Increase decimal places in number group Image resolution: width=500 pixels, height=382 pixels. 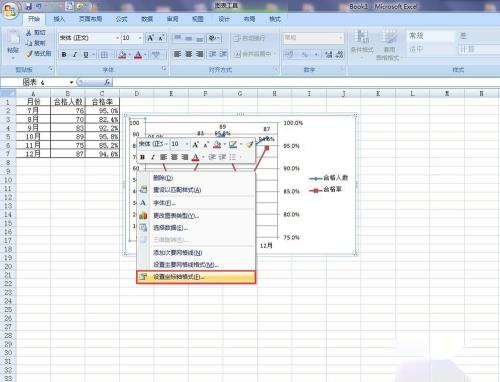329,54
